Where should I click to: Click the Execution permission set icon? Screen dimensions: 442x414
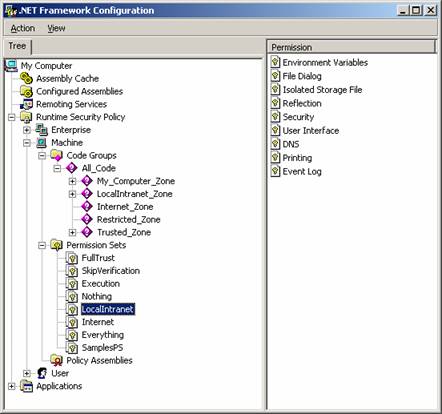tap(72, 284)
